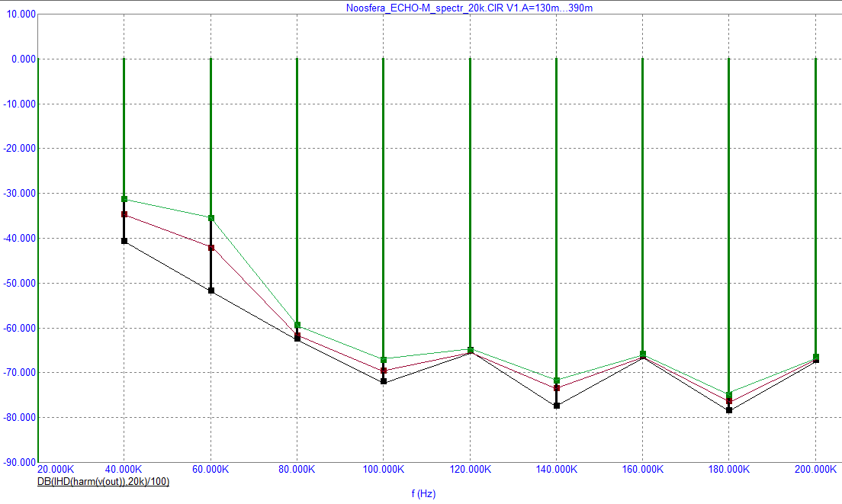
Task: Click the -90.000 y-axis label
Action: 19,461
